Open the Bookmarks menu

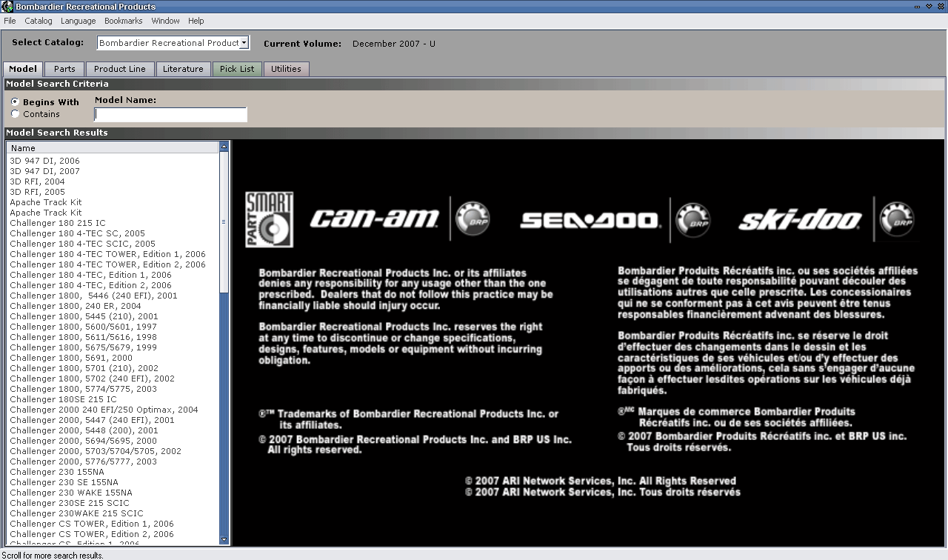coord(123,21)
